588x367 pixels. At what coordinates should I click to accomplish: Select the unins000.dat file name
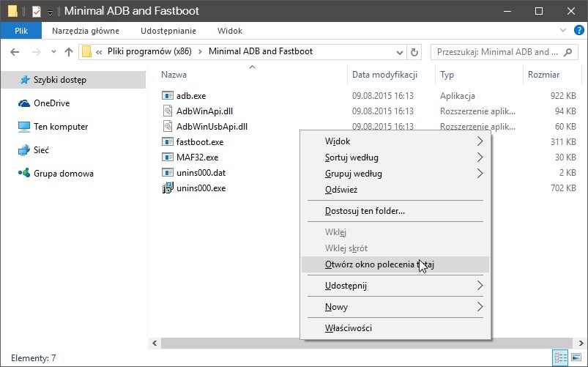click(x=201, y=173)
